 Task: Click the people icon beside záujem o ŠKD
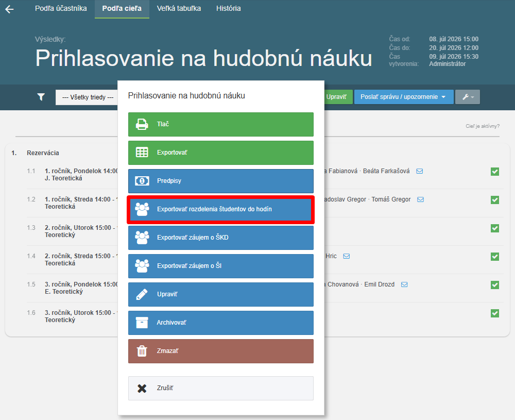pos(142,238)
